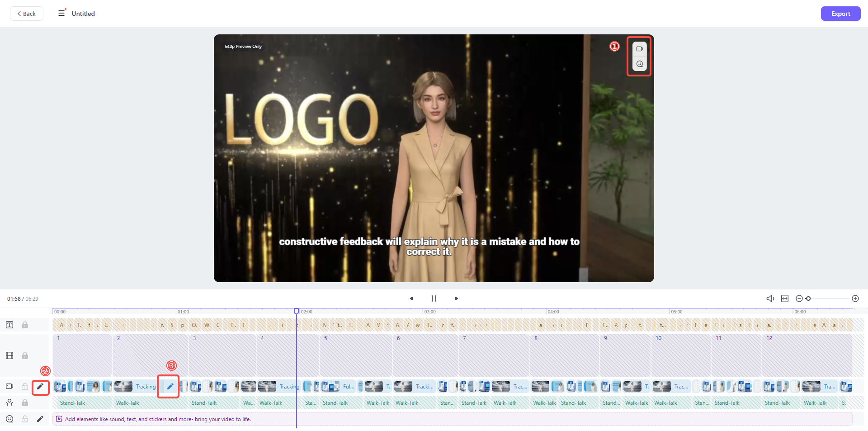Click the 03:00 mark on the ruler
Screen dimensions: 868x431
pos(430,312)
